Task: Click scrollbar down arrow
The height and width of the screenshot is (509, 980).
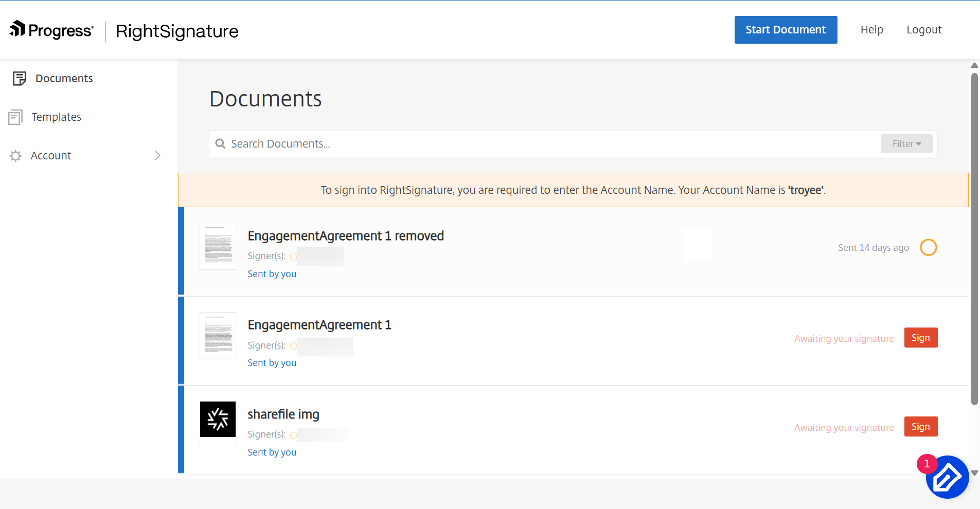Action: pos(974,473)
